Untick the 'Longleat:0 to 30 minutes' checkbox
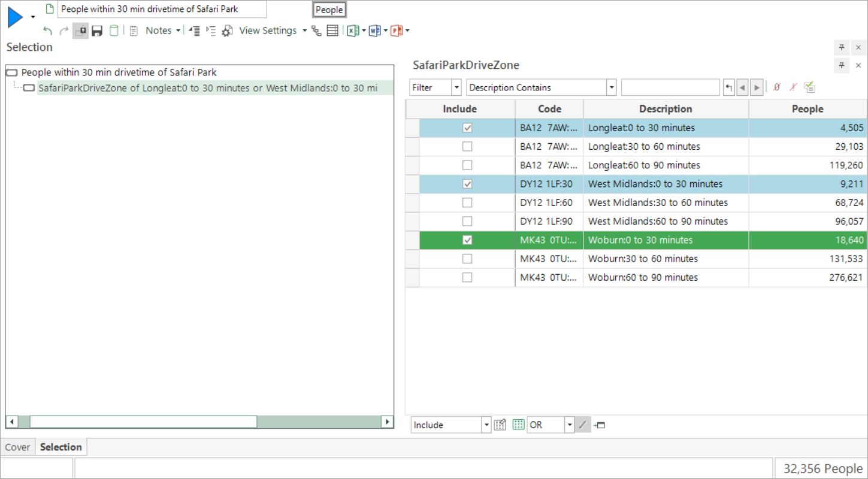868x479 pixels. pos(467,128)
